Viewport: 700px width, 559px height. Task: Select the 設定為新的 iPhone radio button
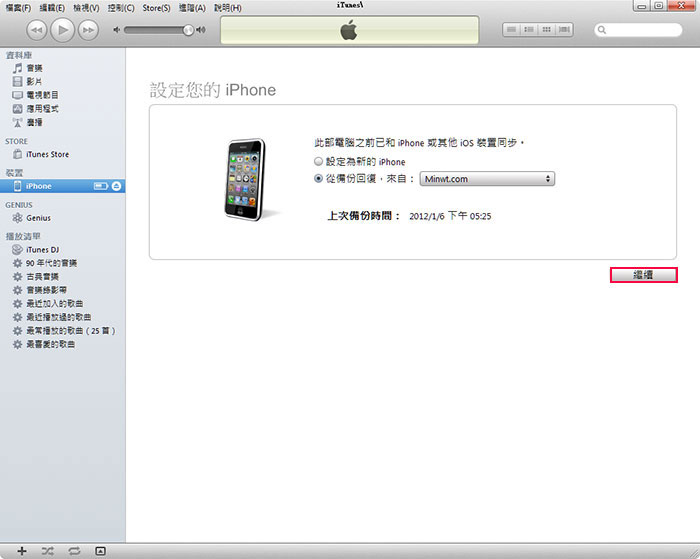coord(318,161)
